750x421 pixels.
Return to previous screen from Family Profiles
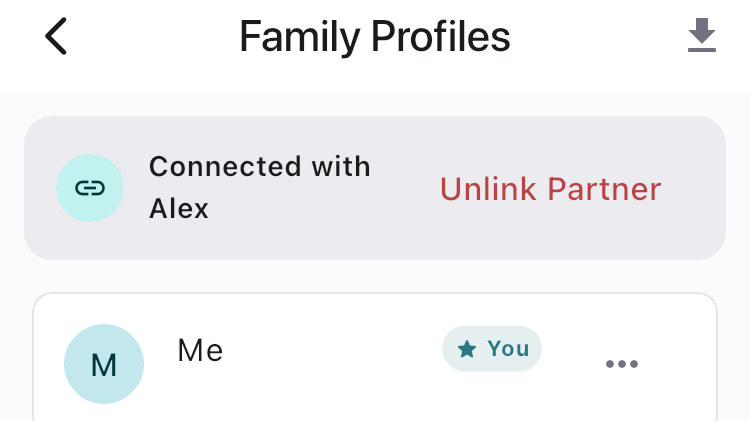coord(56,36)
